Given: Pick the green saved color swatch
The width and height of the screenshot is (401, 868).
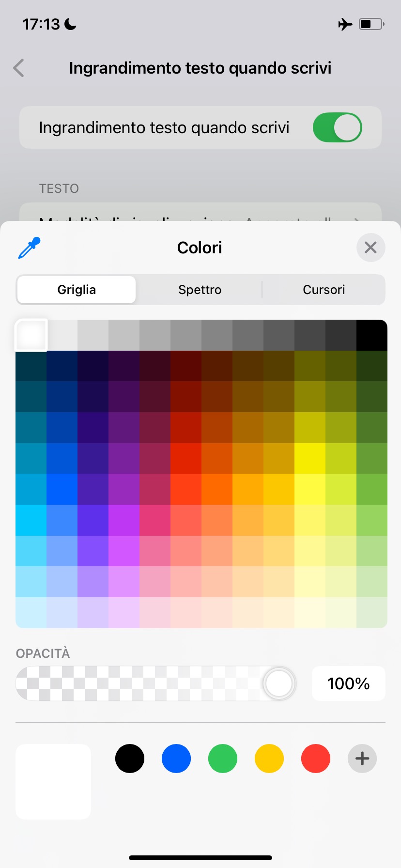Looking at the screenshot, I should click(x=223, y=759).
